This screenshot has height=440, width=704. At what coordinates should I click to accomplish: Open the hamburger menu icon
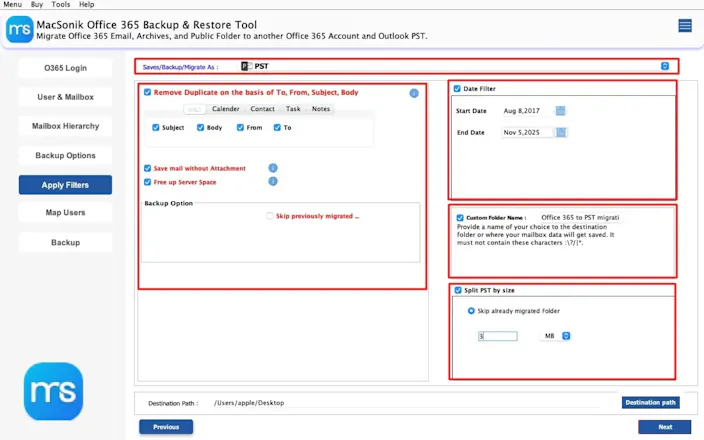point(685,26)
